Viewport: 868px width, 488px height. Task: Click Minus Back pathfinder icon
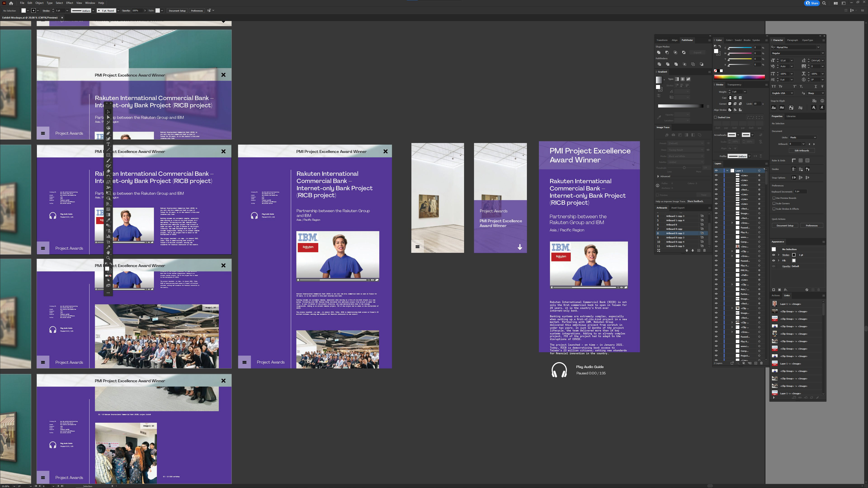point(702,64)
